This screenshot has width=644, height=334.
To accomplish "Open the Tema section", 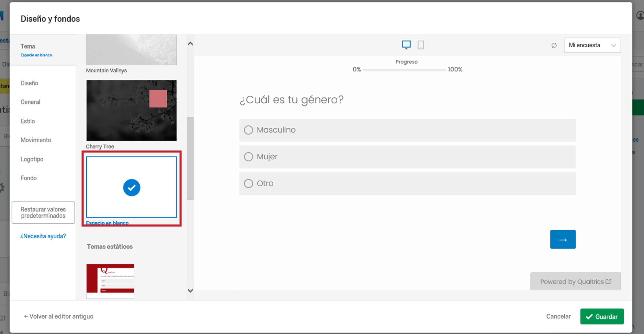I will (x=43, y=50).
